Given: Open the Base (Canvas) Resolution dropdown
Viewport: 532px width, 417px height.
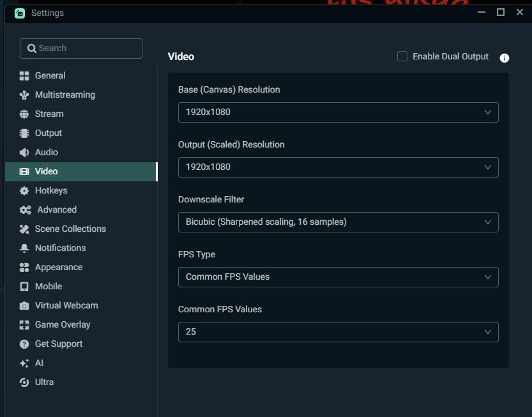Looking at the screenshot, I should (x=338, y=112).
